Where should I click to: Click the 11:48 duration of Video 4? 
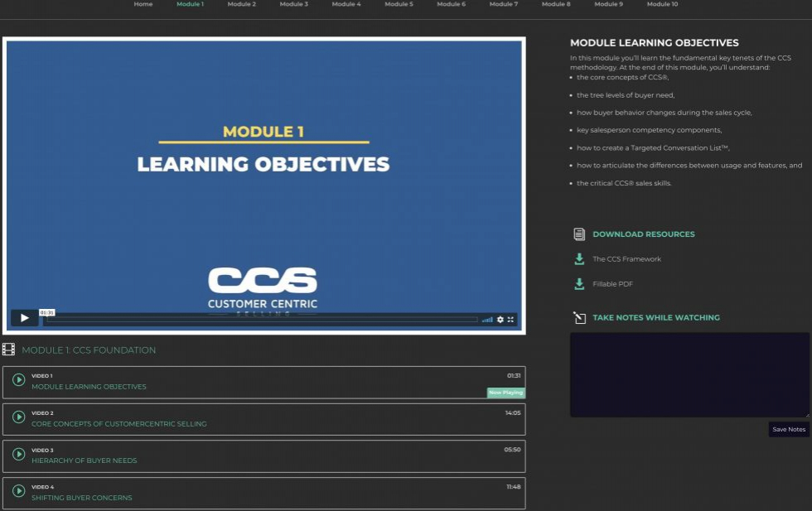(513, 487)
